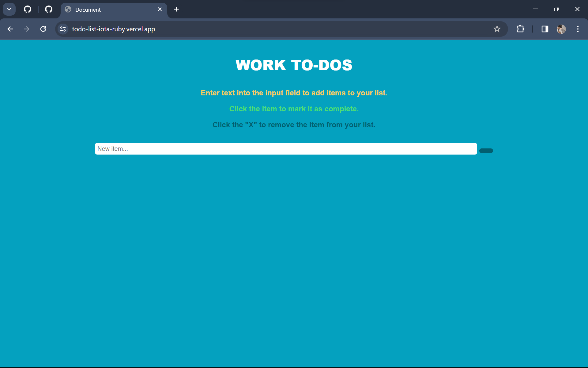Click the New item text field
588x368 pixels.
click(286, 149)
